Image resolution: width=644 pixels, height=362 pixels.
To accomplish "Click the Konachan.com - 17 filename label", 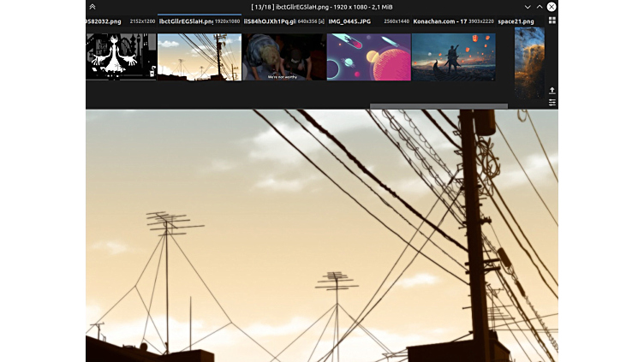I will click(439, 21).
